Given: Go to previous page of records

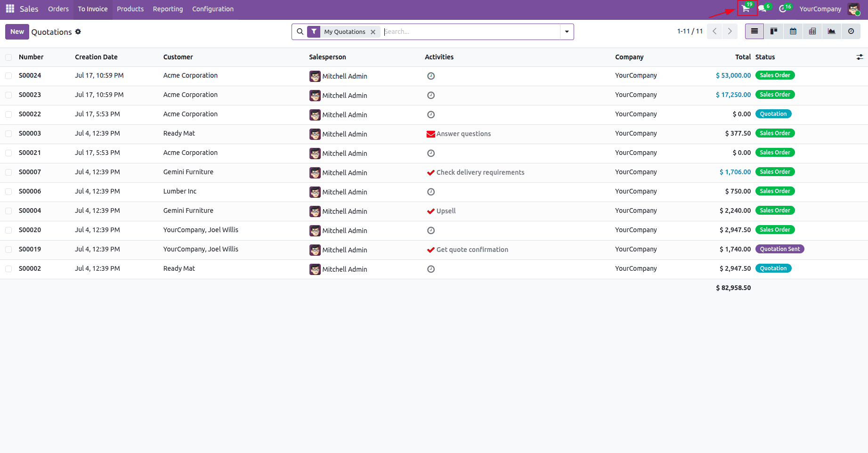Looking at the screenshot, I should tap(714, 31).
